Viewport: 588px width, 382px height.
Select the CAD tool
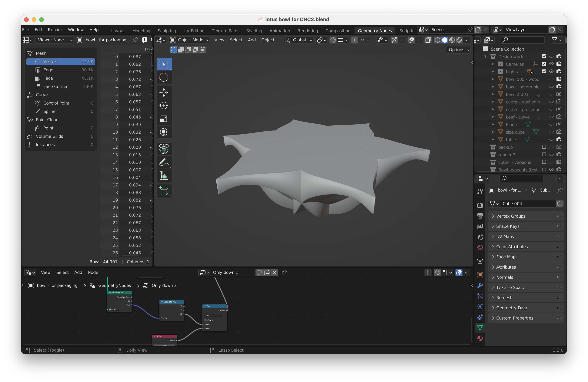[164, 149]
